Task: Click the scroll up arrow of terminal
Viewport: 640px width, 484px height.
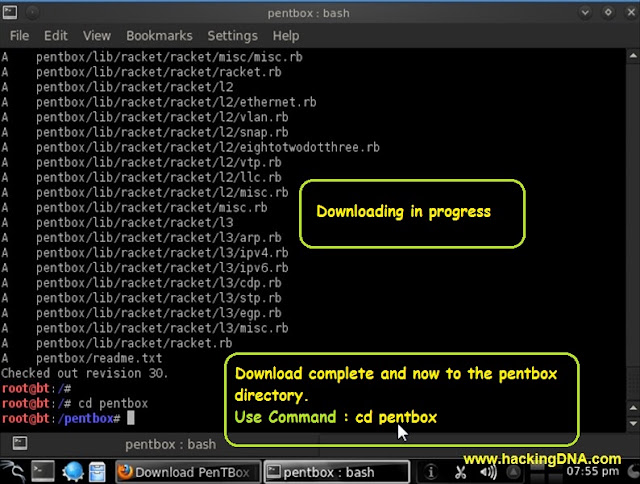Action: tap(633, 56)
